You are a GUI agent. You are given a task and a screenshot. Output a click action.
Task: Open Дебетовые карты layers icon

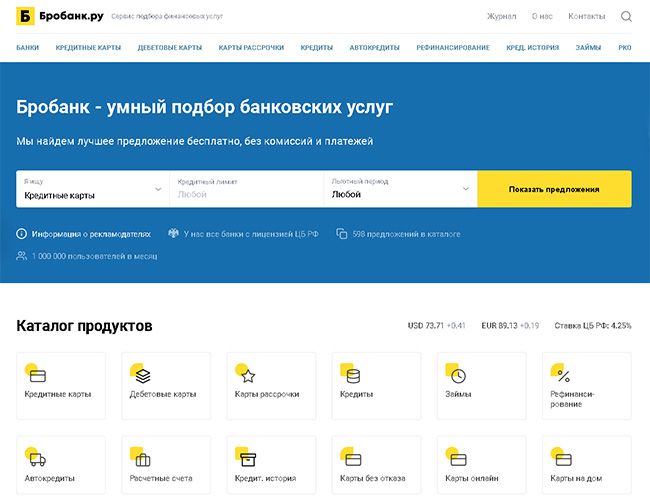pyautogui.click(x=141, y=373)
